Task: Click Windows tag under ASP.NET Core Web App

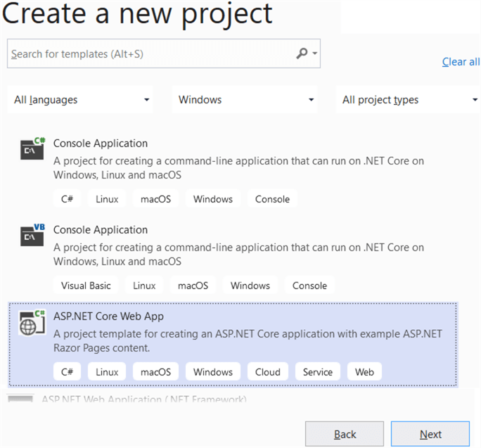Action: tap(213, 372)
